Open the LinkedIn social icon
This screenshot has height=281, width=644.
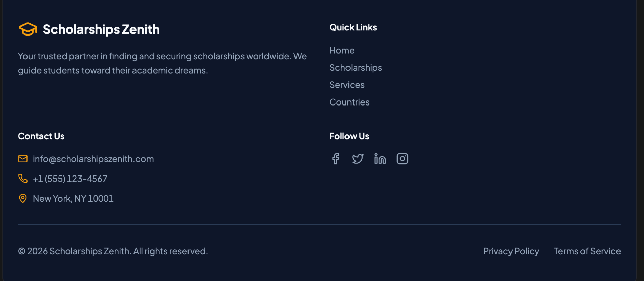coord(380,159)
